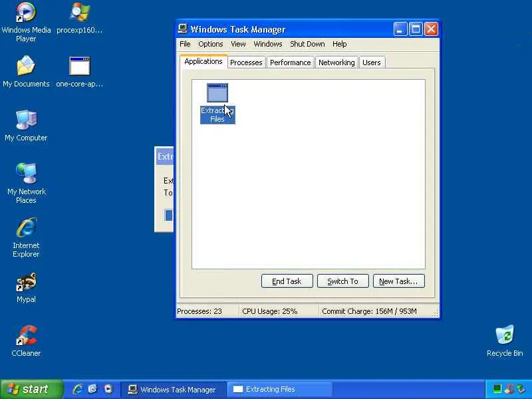This screenshot has height=399, width=532.
Task: Open the Start menu
Action: (31, 389)
